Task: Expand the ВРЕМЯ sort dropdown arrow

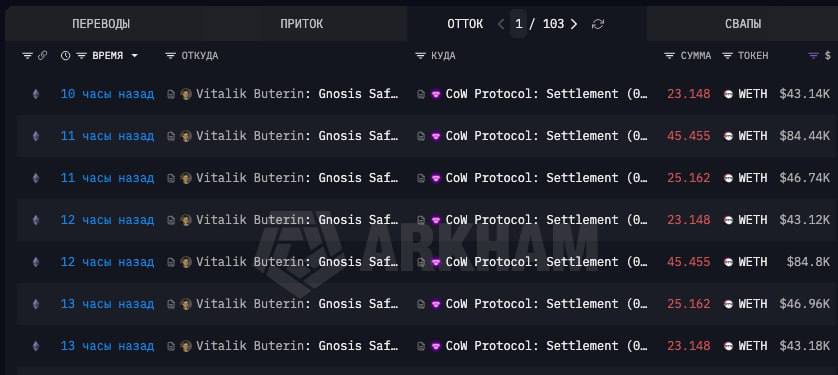Action: coord(134,56)
